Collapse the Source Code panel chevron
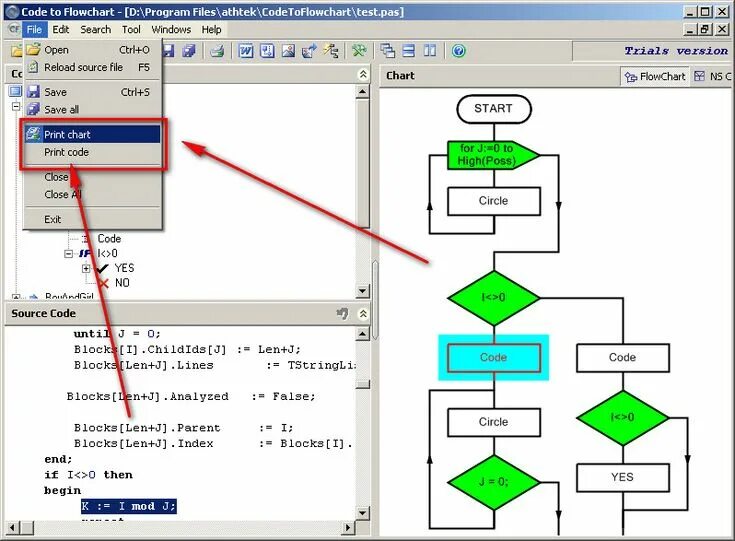 point(363,314)
